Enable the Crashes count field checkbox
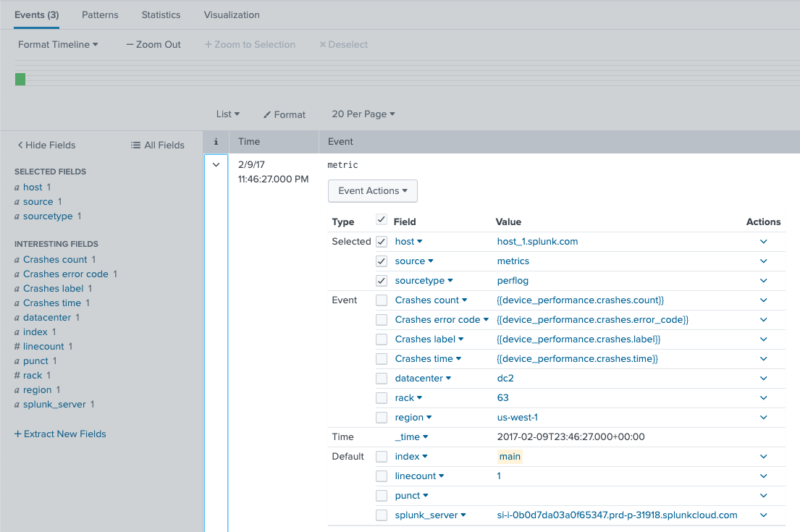 [380, 300]
